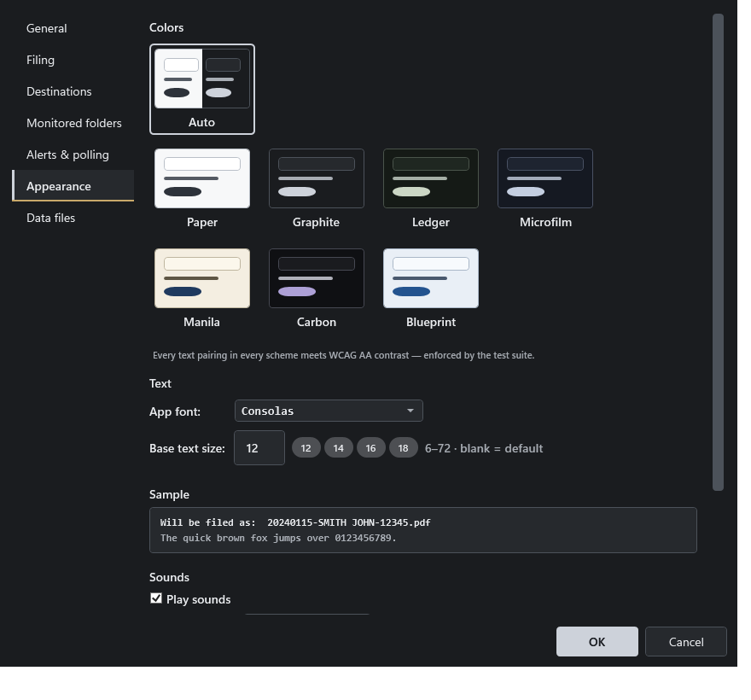751x700 pixels.
Task: Apply the Carbon color scheme
Action: tap(316, 289)
